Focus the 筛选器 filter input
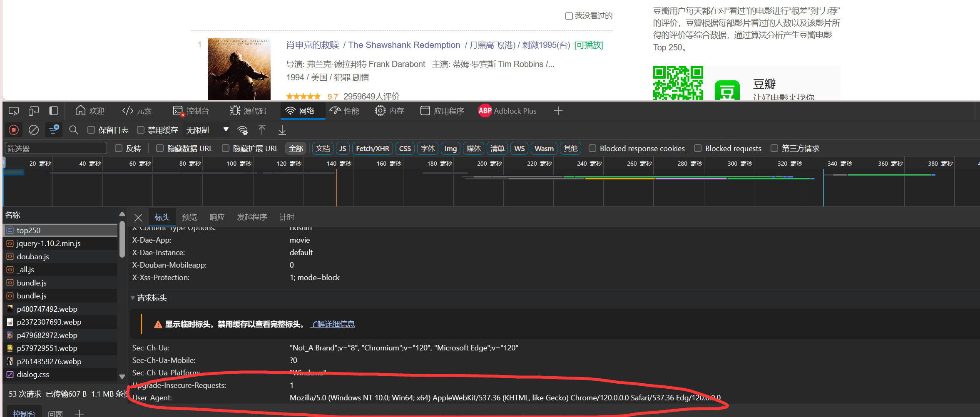This screenshot has width=980, height=417. pyautogui.click(x=56, y=149)
